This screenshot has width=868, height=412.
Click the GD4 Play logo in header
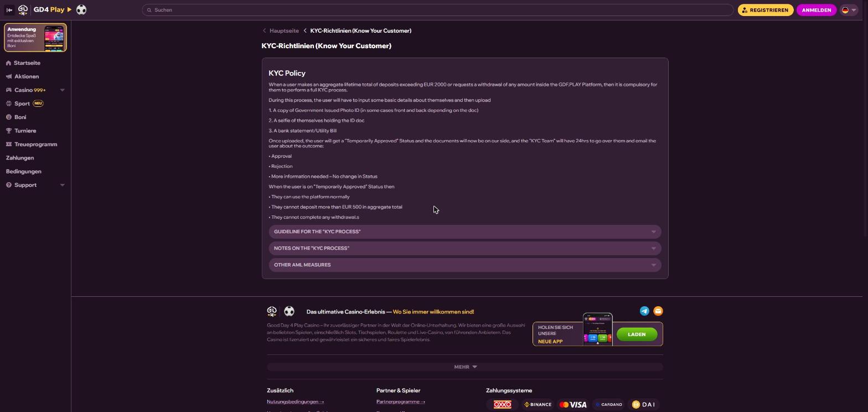click(45, 10)
